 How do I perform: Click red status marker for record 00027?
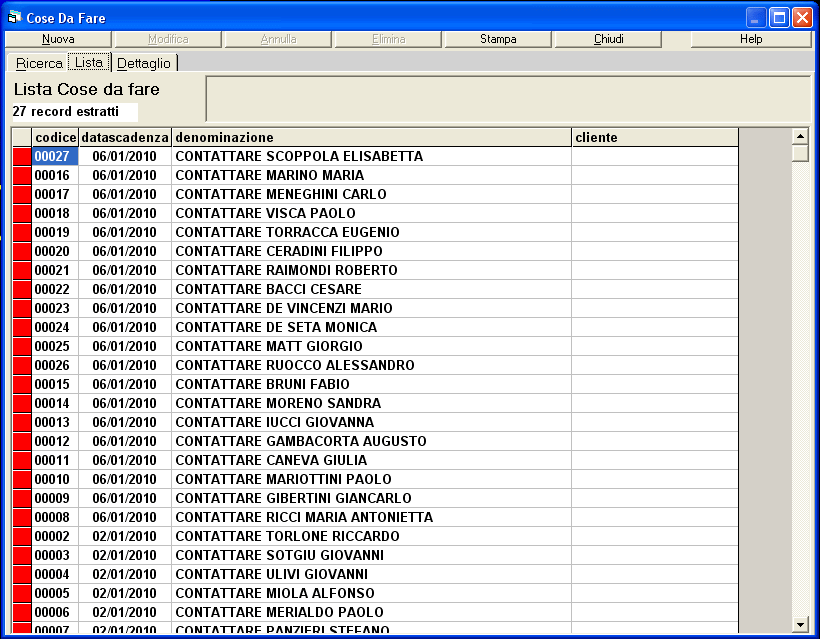[22, 156]
